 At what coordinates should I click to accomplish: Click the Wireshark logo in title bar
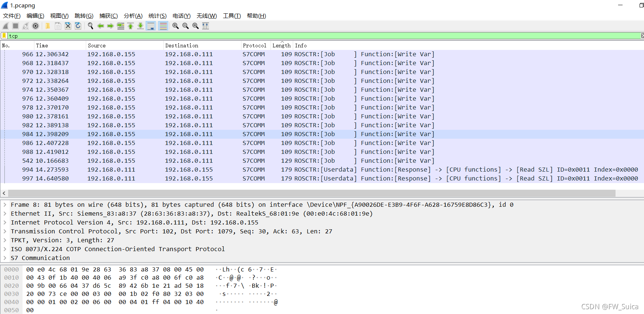point(4,5)
